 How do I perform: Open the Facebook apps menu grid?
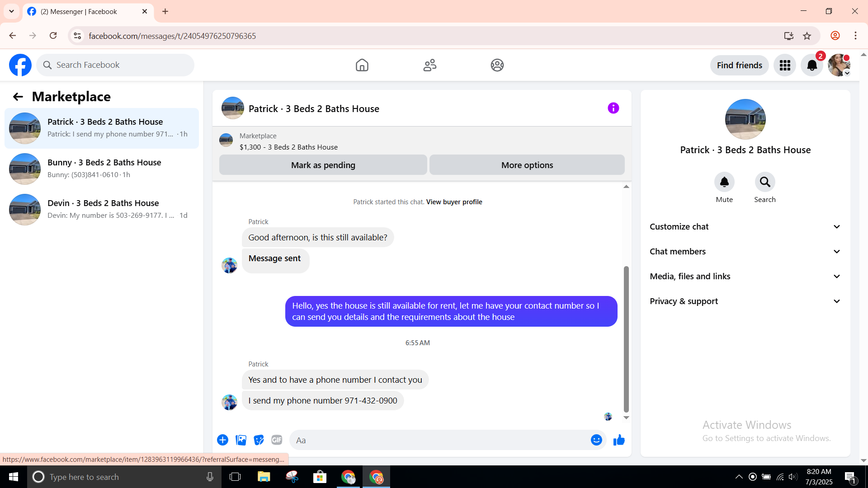click(785, 66)
